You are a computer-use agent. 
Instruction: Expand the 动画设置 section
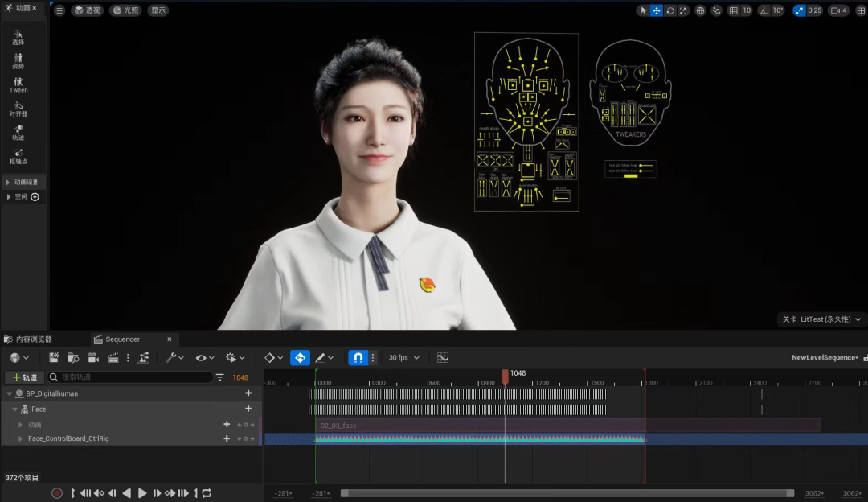click(24, 182)
